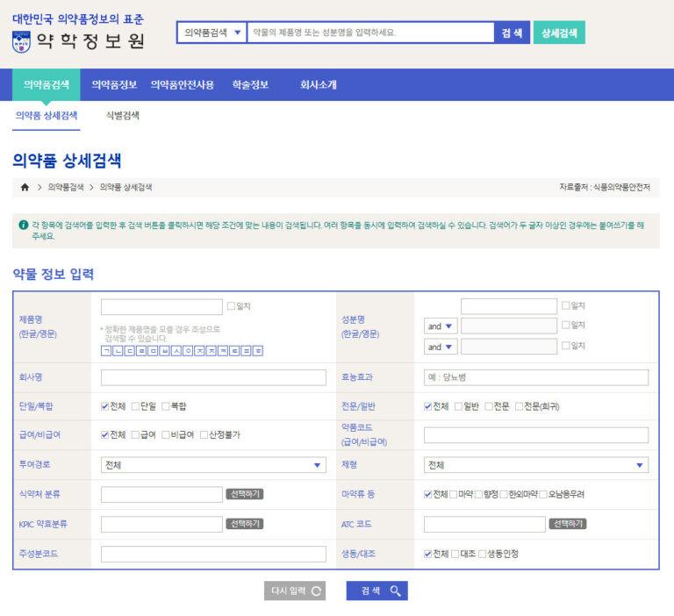Click the green info icon in notice
The image size is (674, 616).
click(x=24, y=225)
